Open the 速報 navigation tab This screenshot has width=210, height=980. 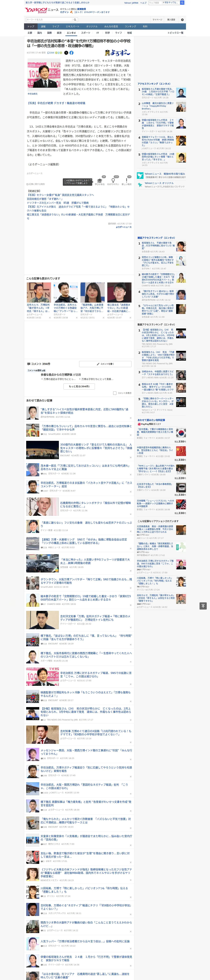[x=43, y=27]
